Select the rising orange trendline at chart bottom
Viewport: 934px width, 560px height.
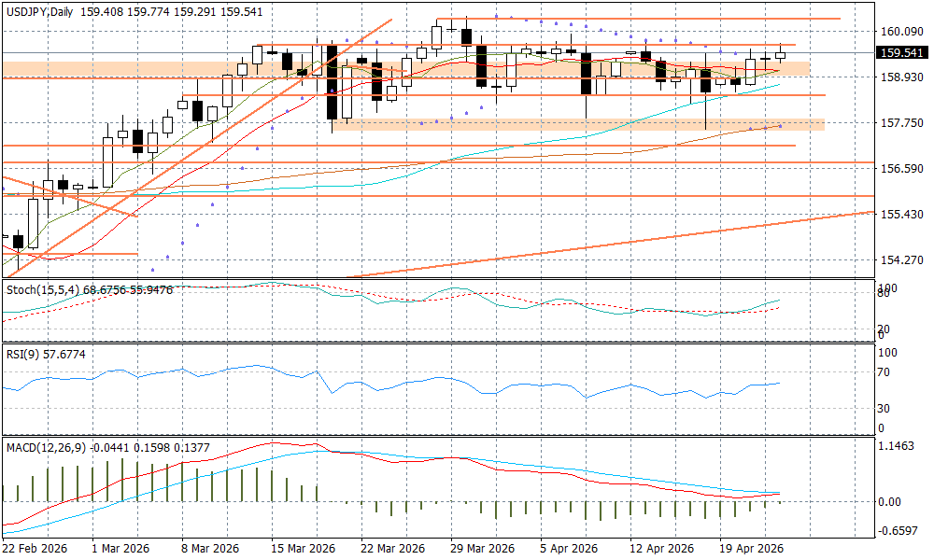click(x=607, y=244)
